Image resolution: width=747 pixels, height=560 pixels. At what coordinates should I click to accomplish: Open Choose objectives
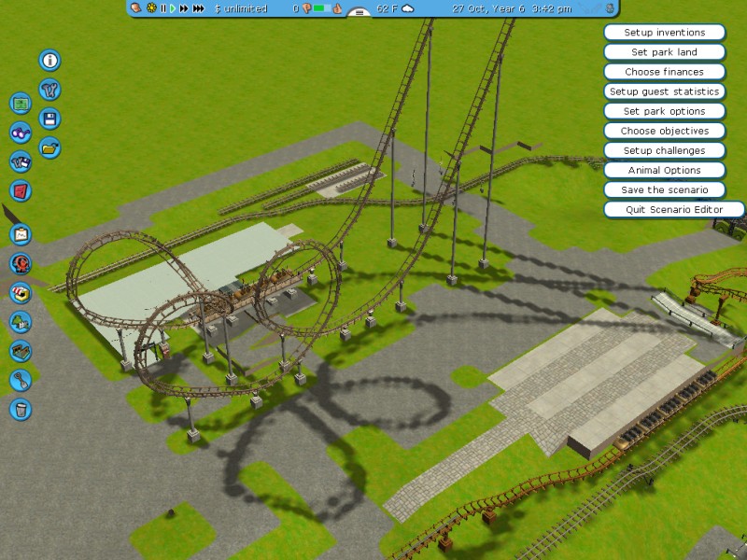665,131
